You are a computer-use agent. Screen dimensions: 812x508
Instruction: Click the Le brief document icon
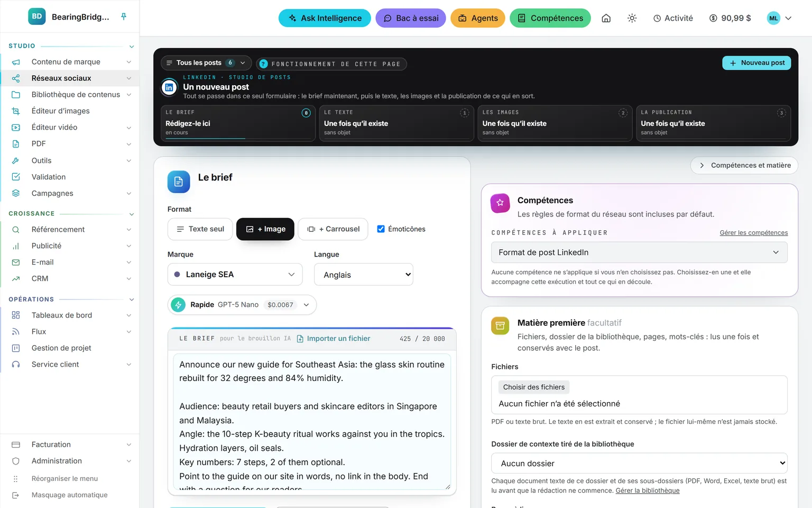(x=179, y=182)
